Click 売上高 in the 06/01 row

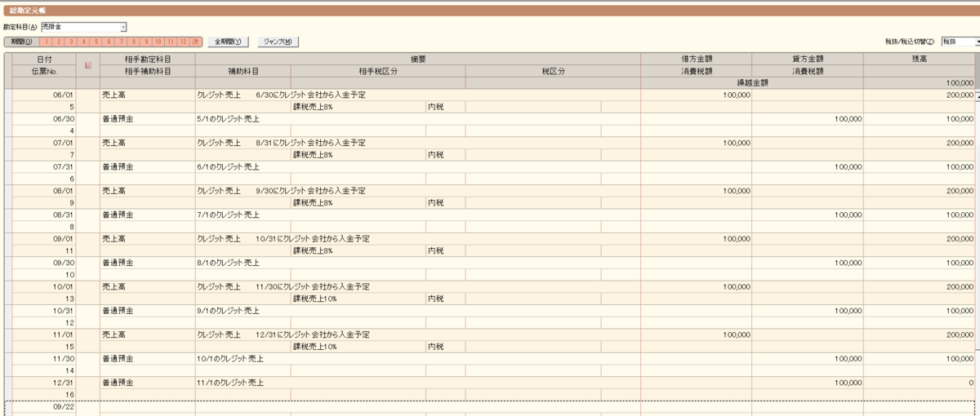click(112, 95)
